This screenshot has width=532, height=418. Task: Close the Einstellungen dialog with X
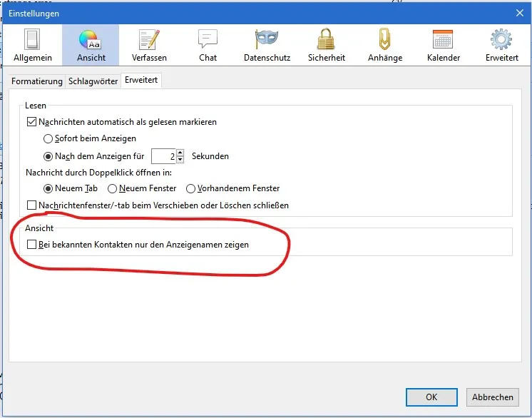(x=519, y=14)
